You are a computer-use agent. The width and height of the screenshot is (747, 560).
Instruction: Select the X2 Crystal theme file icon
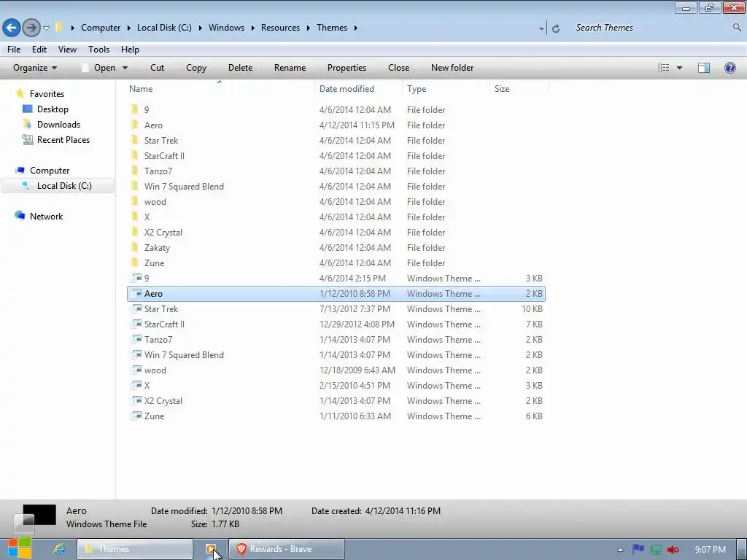point(136,400)
